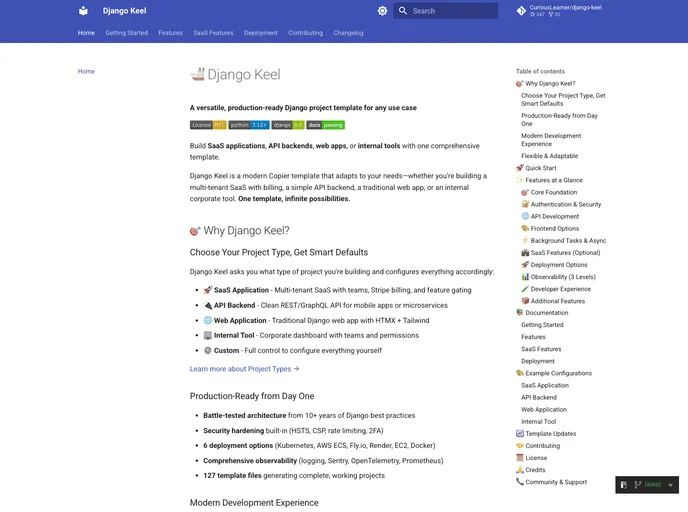Image resolution: width=688 pixels, height=512 pixels.
Task: Toggle the light/dark theme switcher
Action: coord(382,11)
